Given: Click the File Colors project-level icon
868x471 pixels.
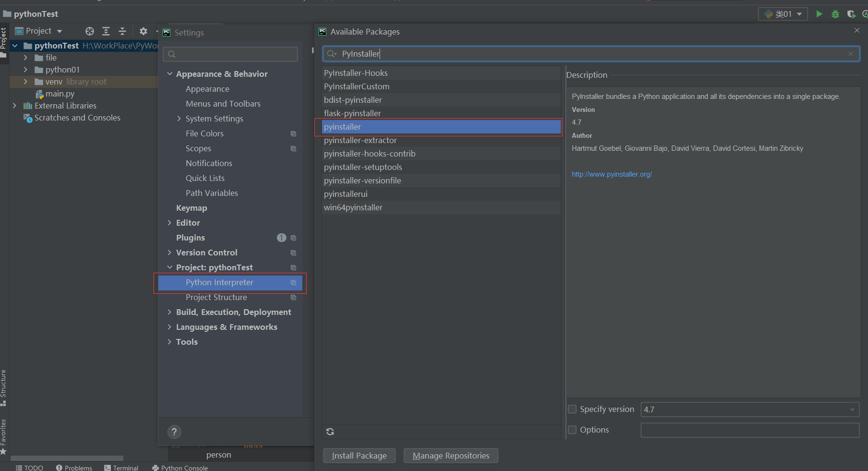Looking at the screenshot, I should click(293, 134).
